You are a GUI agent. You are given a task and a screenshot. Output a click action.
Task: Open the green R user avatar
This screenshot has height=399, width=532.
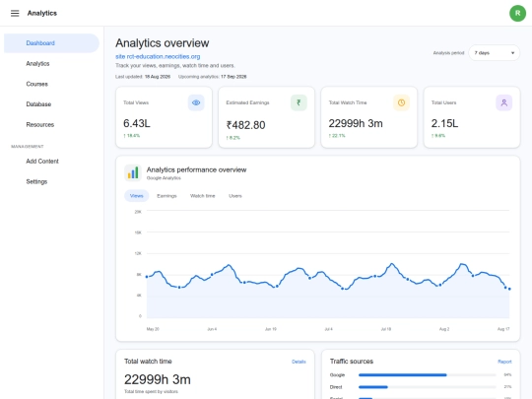tap(517, 13)
